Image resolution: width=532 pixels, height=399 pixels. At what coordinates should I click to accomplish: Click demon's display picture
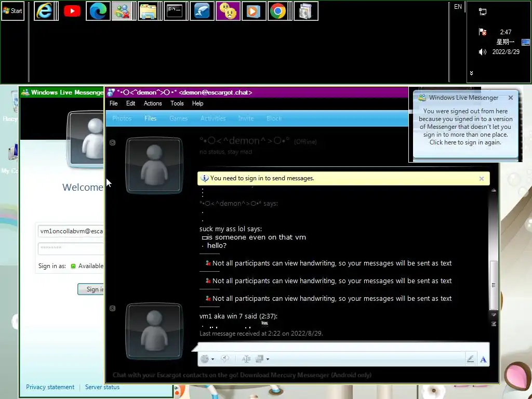(x=154, y=165)
